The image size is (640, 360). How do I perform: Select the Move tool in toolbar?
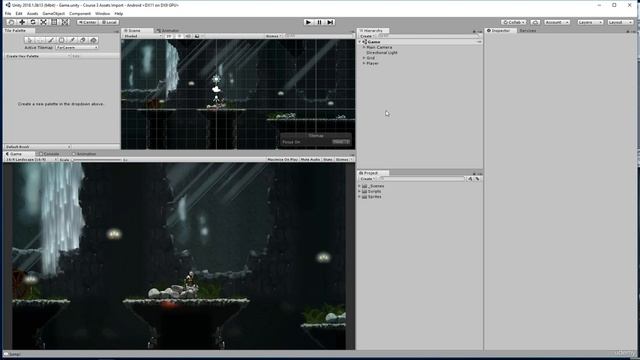click(x=22, y=22)
